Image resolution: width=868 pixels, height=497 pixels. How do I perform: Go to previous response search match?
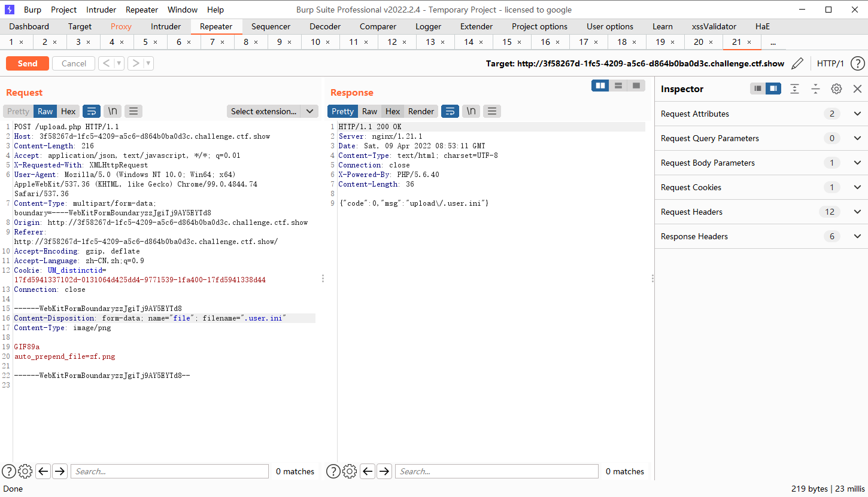[x=368, y=471]
